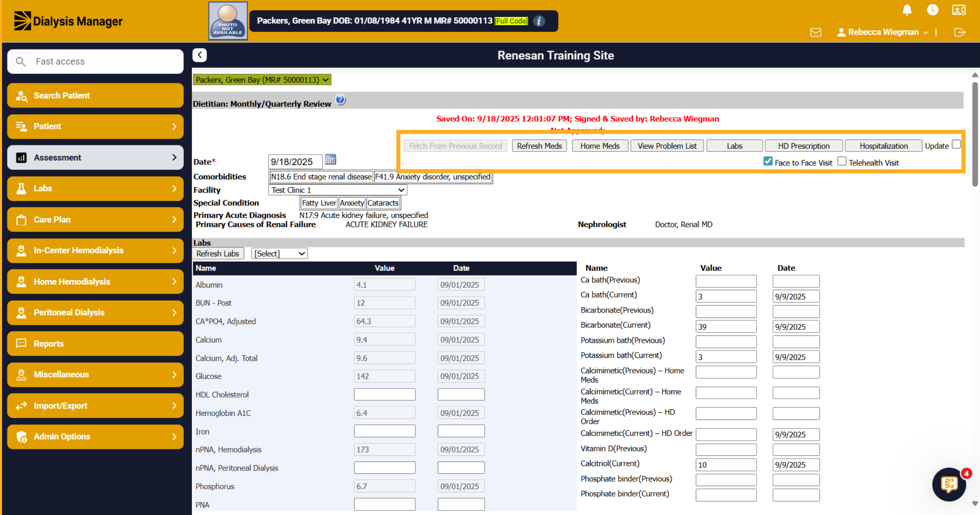The height and width of the screenshot is (515, 980).
Task: Check the Telehealth Visit box
Action: (x=842, y=161)
